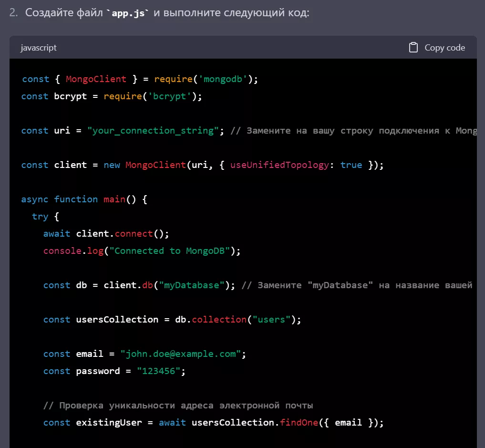Click the 'mongodb' module string in require
Image resolution: width=485 pixels, height=448 pixels.
click(223, 79)
